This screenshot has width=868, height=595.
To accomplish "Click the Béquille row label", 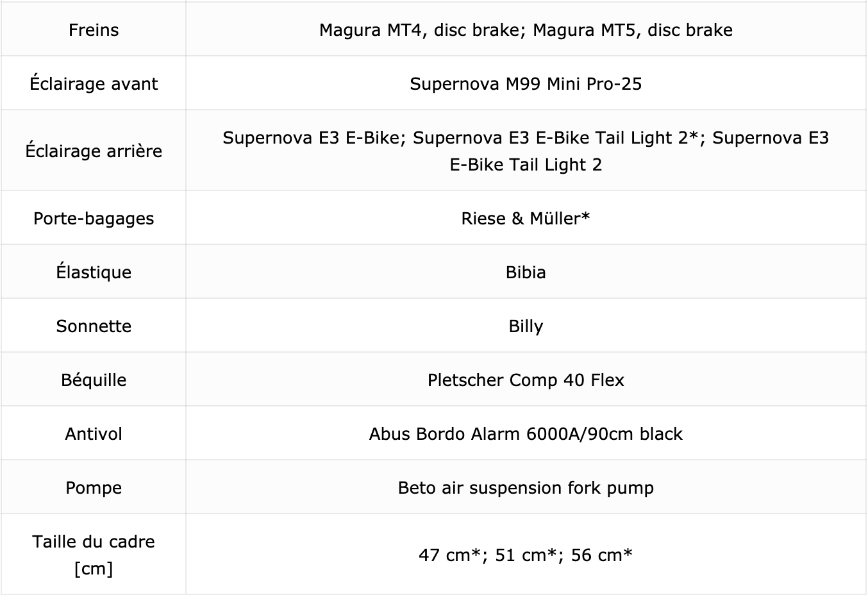I will [94, 380].
